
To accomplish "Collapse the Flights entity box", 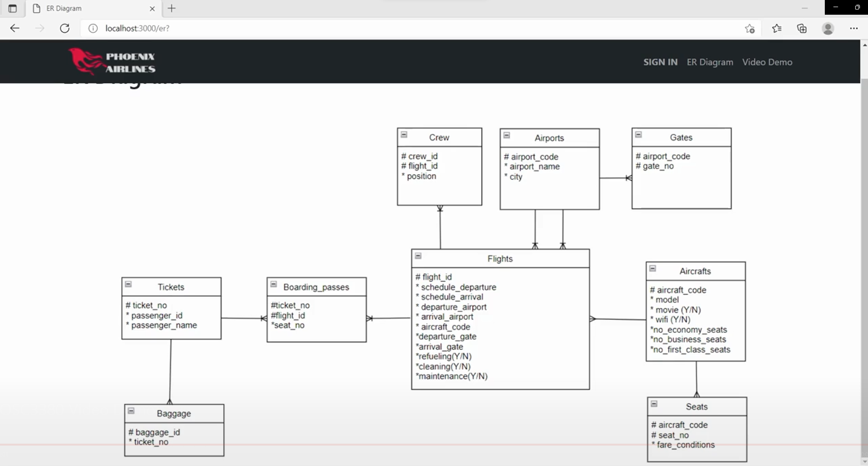I will 418,256.
